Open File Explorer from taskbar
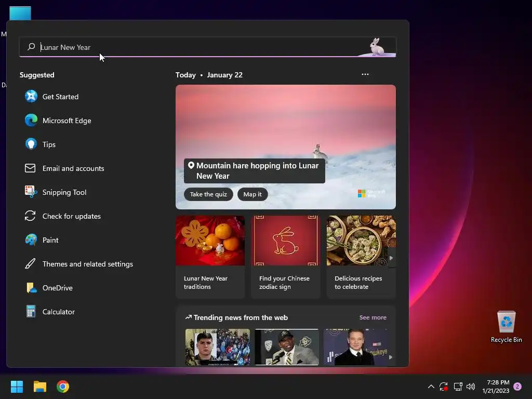Screen dimensions: 532x399 [x=39, y=387]
